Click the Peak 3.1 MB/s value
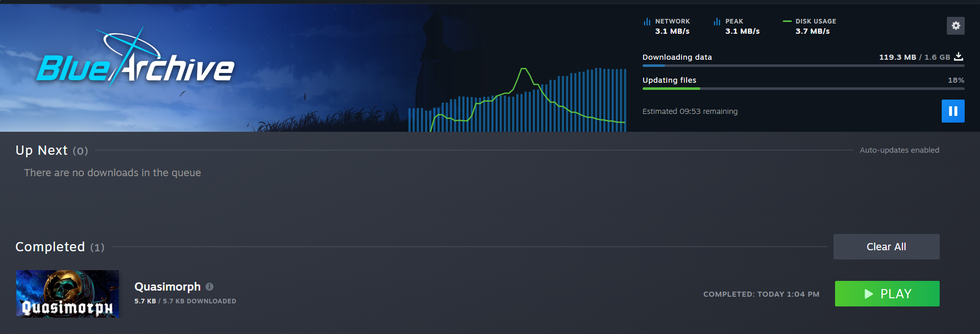The width and height of the screenshot is (980, 334). pos(743,31)
